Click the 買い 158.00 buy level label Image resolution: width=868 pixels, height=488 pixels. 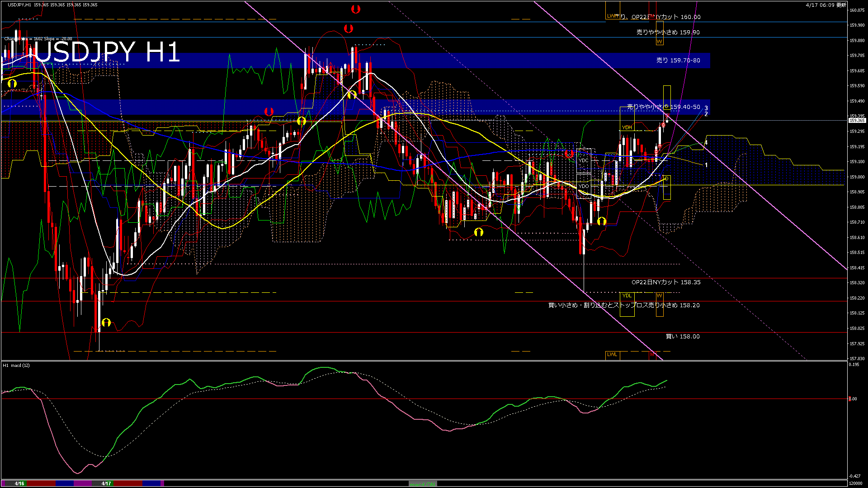pos(683,337)
